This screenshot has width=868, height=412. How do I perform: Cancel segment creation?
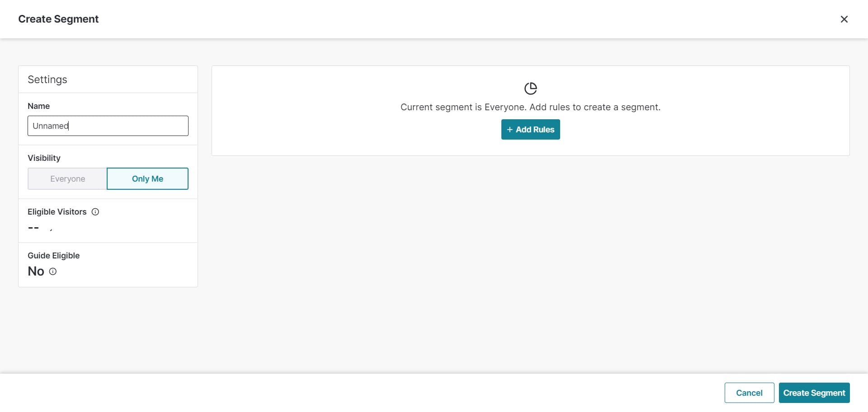(x=749, y=393)
